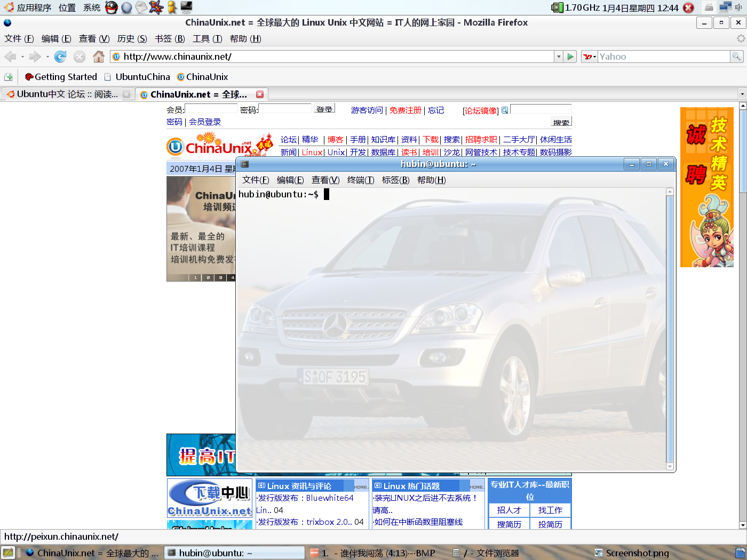747x560 pixels.
Task: Switch to 文件浏览器 taskbar window
Action: [486, 553]
